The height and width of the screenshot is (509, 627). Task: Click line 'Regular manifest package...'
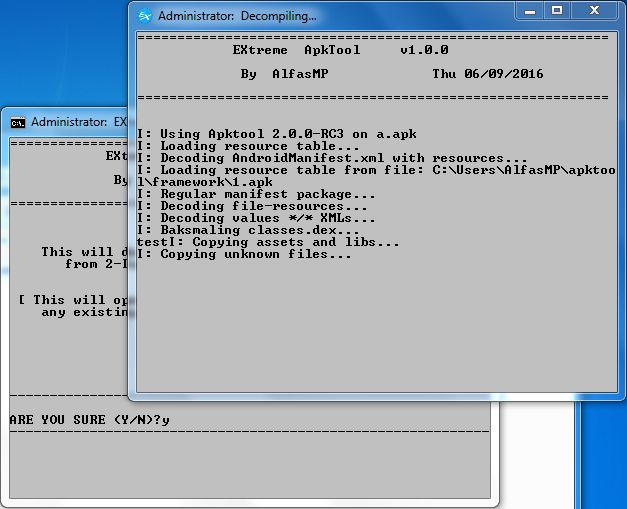[x=256, y=194]
